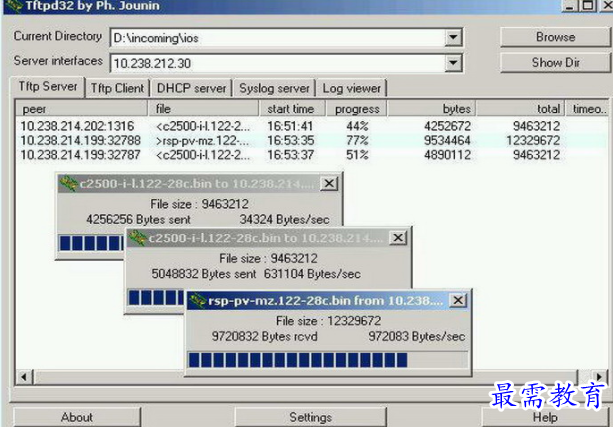Click icon of popup showing 631104 Bytes/sec
The width and height of the screenshot is (613, 427).
tap(138, 238)
